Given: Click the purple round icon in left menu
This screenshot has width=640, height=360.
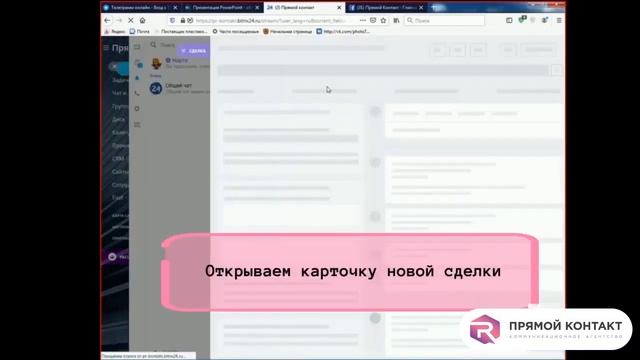Looking at the screenshot, I should 112,257.
